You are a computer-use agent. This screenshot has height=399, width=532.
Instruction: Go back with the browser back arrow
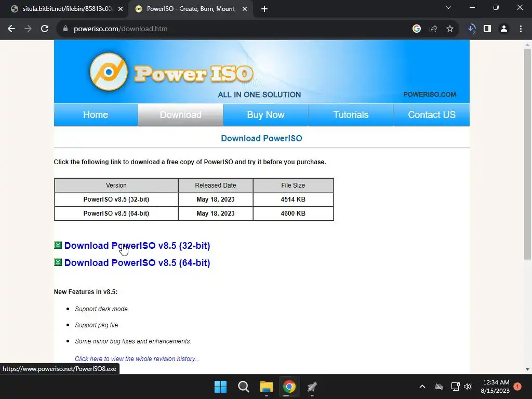coord(11,29)
